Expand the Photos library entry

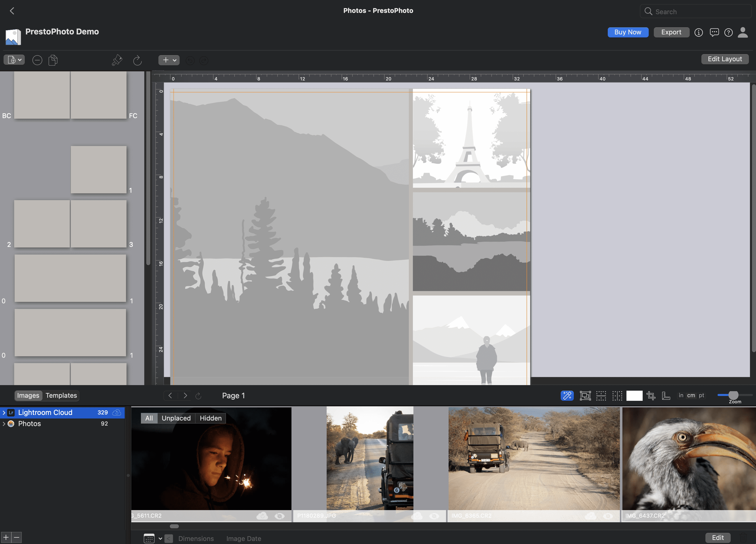(x=4, y=424)
